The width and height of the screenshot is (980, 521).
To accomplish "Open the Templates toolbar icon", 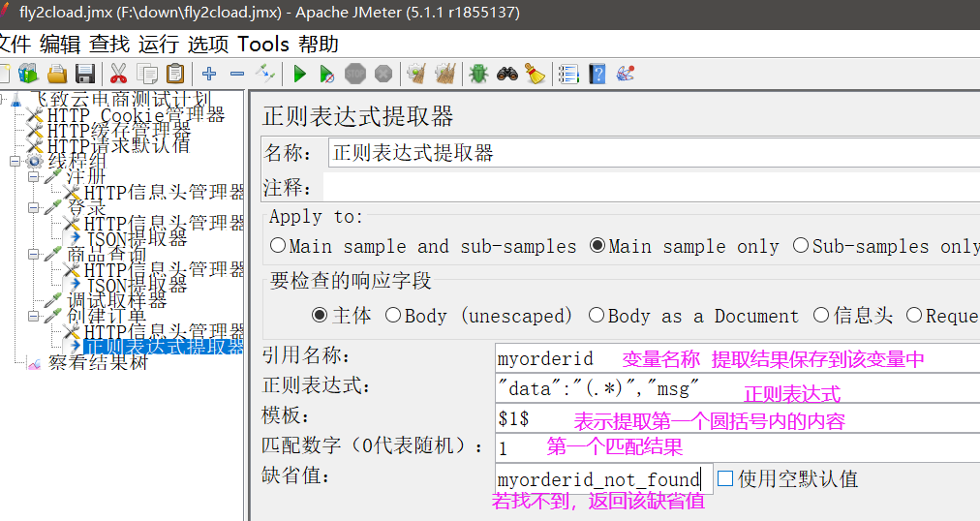I will tap(28, 74).
